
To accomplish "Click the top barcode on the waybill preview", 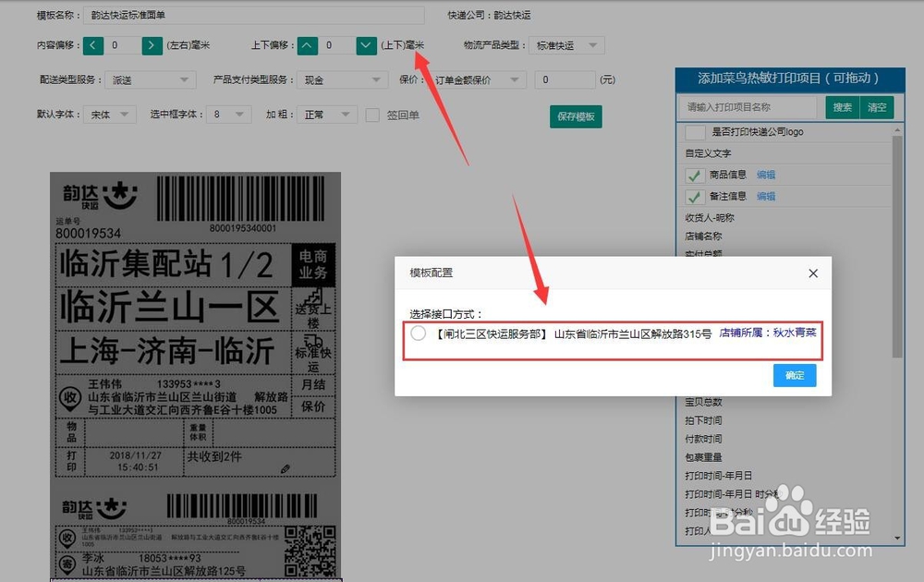I will click(x=241, y=199).
